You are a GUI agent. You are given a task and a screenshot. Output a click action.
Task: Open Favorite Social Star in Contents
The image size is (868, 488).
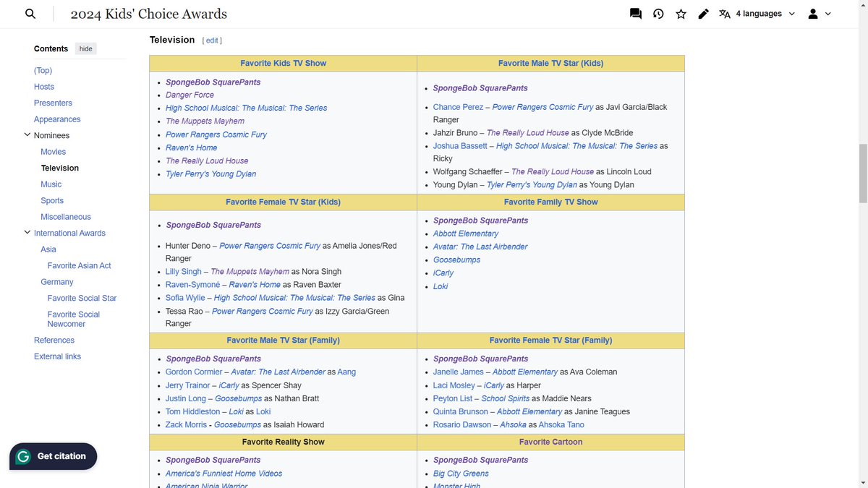[82, 298]
